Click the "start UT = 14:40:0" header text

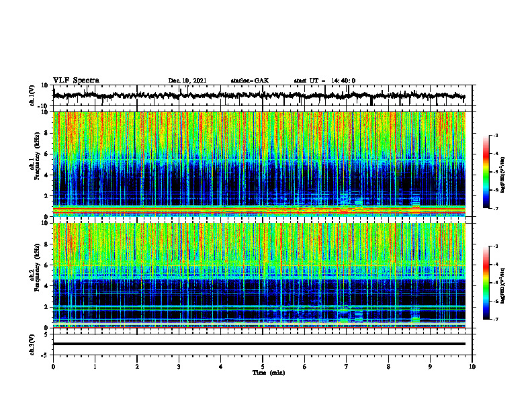pos(324,81)
